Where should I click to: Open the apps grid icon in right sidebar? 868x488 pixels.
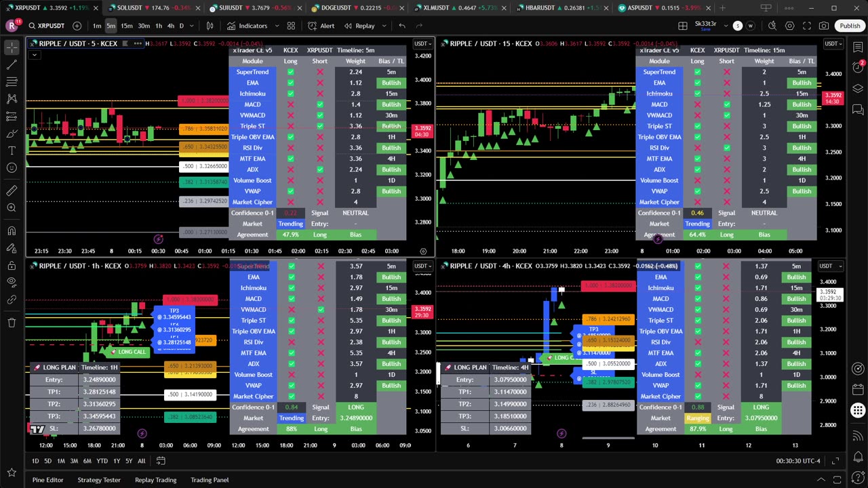point(858,410)
